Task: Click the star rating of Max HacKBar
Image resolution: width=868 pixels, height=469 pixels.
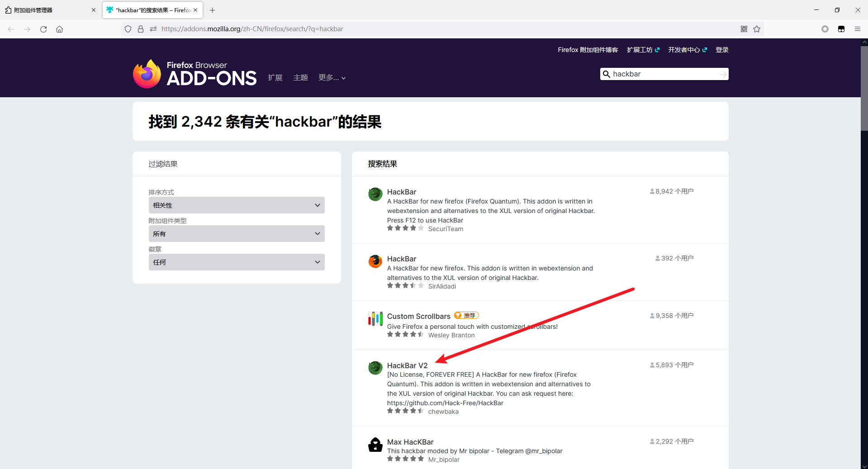Action: (x=405, y=459)
